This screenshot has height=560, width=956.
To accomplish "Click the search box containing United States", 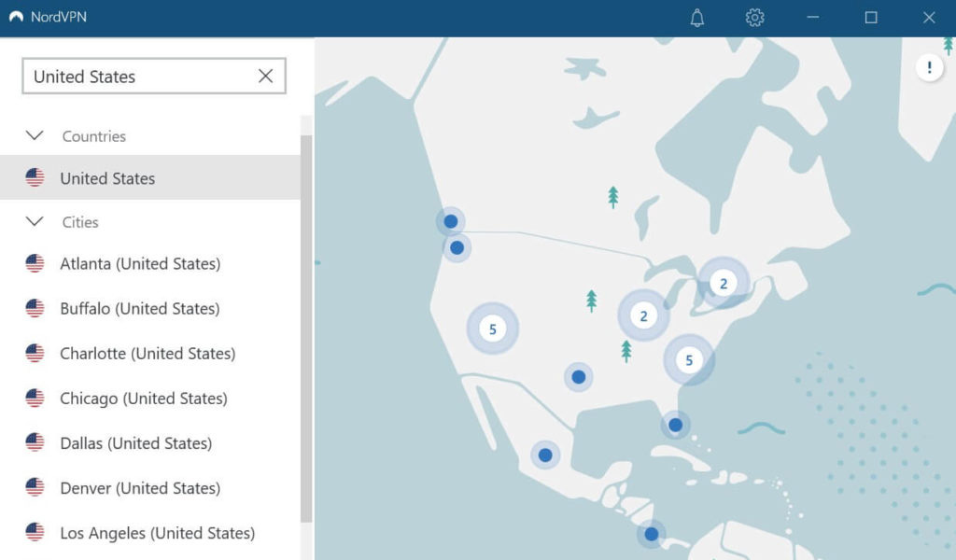I will [x=154, y=77].
